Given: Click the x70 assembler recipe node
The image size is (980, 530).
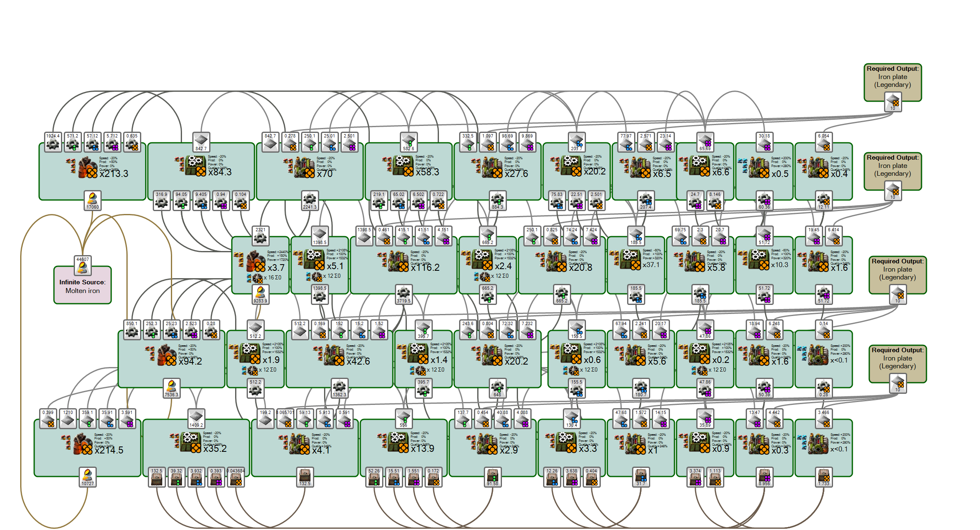Looking at the screenshot, I should pyautogui.click(x=310, y=171).
